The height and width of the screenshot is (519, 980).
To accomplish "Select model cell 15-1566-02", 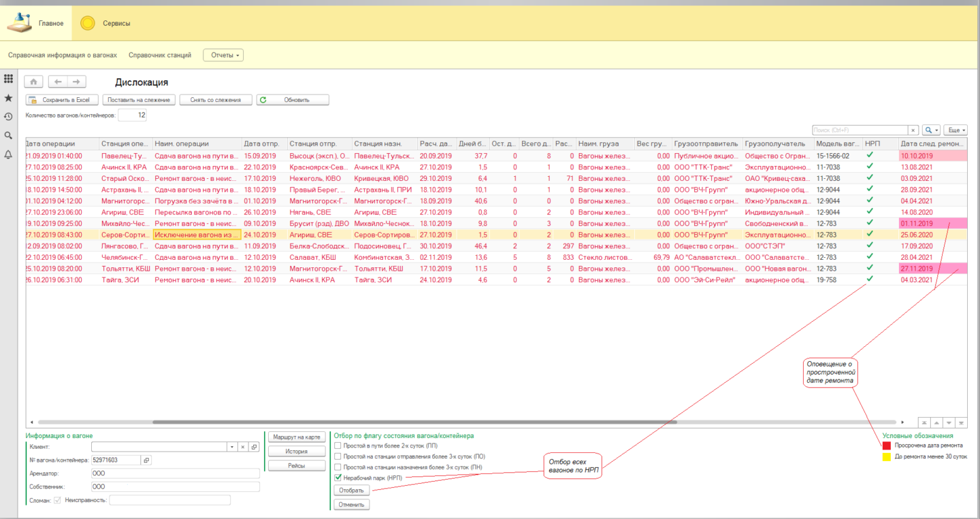I will tap(838, 156).
